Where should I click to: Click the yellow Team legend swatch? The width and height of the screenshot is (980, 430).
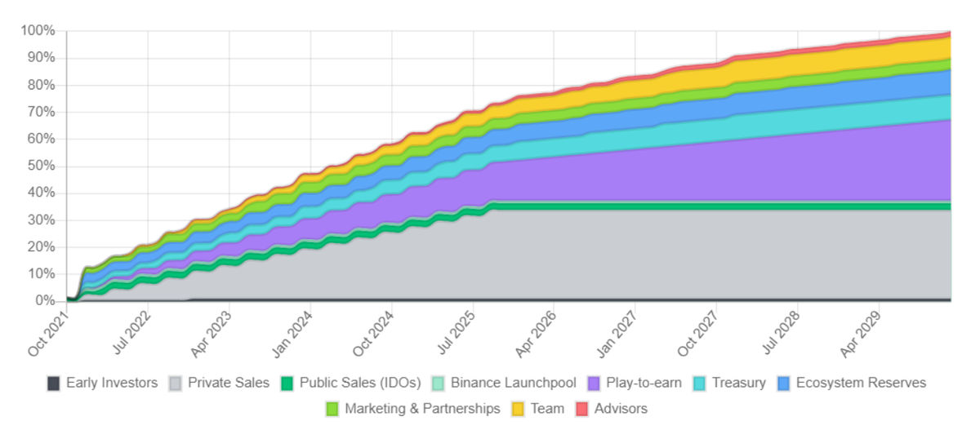[518, 409]
